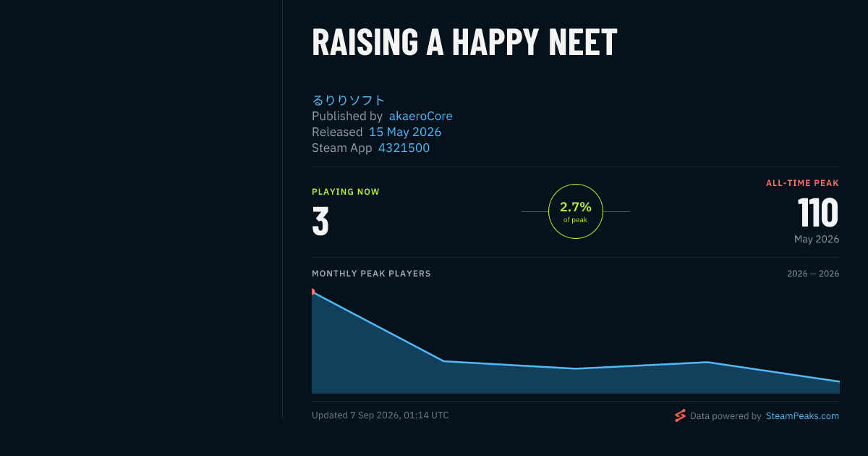Click the Published by label

[x=347, y=116]
